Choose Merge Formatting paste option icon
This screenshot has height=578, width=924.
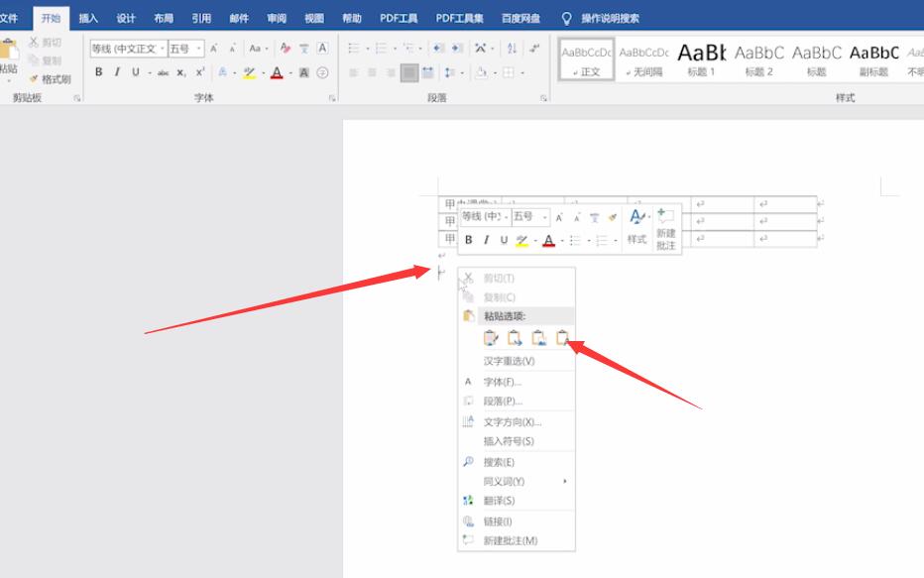pos(515,338)
